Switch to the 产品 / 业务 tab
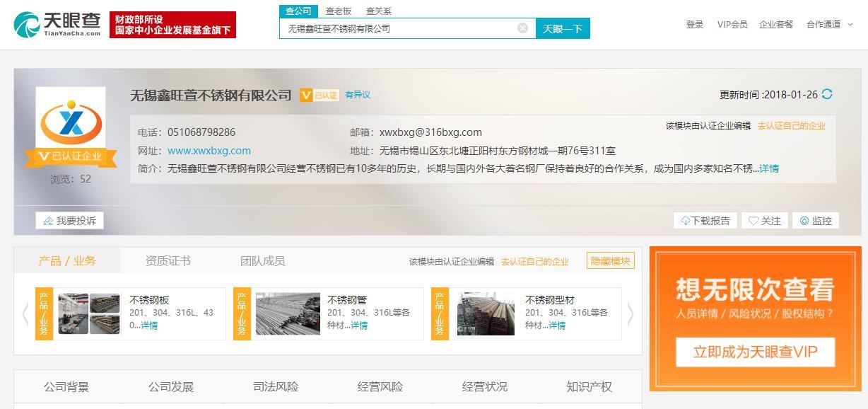This screenshot has height=409, width=868. pyautogui.click(x=67, y=260)
